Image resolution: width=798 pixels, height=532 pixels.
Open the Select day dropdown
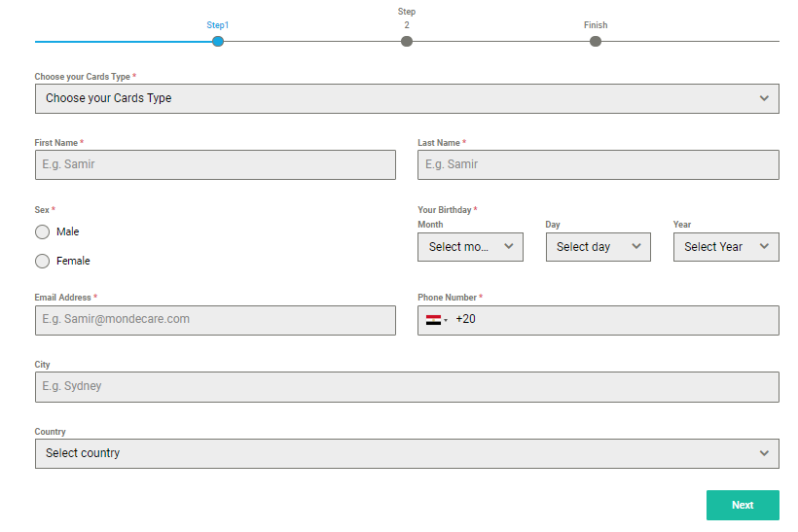point(598,247)
